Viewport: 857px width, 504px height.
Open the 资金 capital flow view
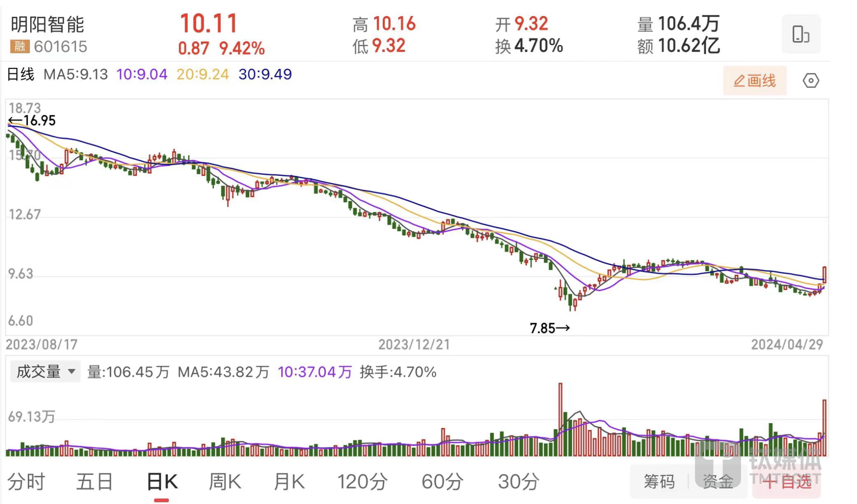[x=717, y=481]
